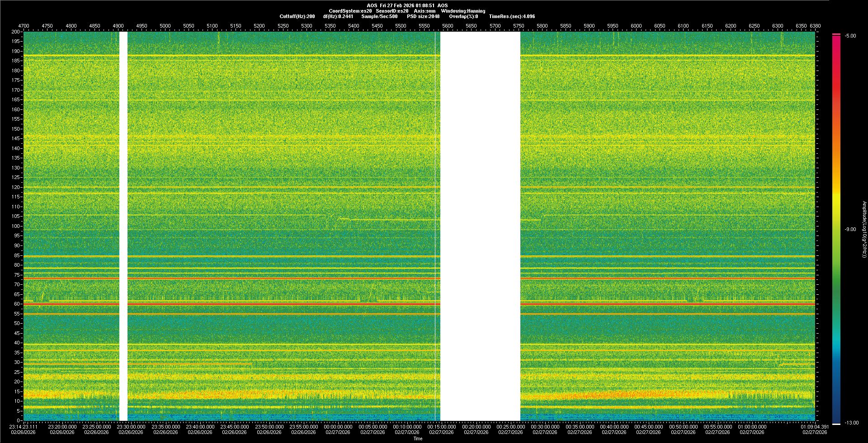Select the Cutoff(Hz):200 parameter label

tap(297, 16)
